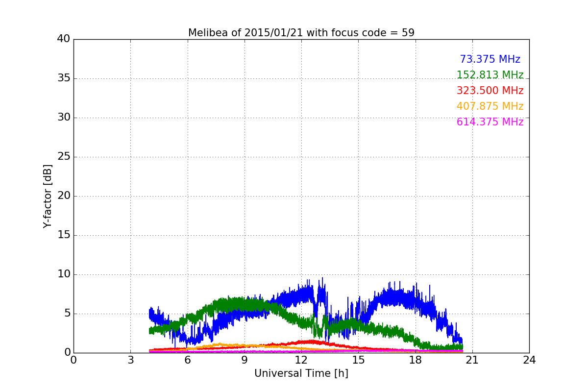Click x-axis tick label 9

[245, 360]
